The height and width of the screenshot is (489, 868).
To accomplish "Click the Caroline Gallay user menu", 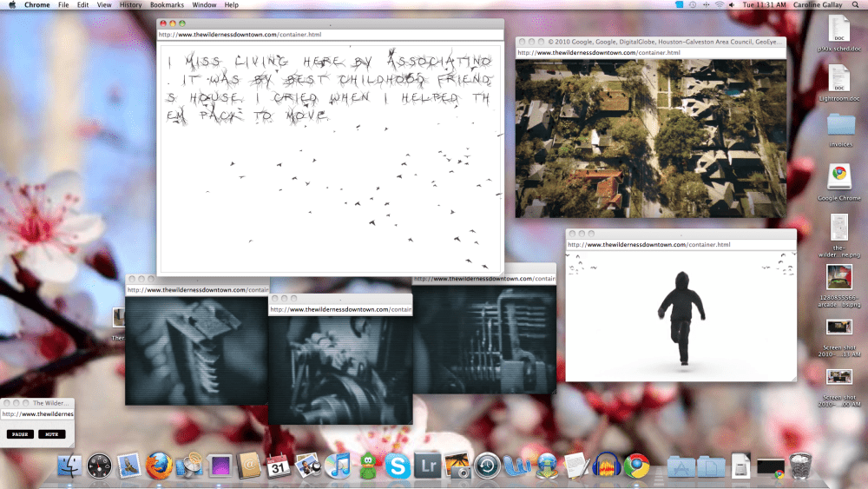I will pos(818,5).
